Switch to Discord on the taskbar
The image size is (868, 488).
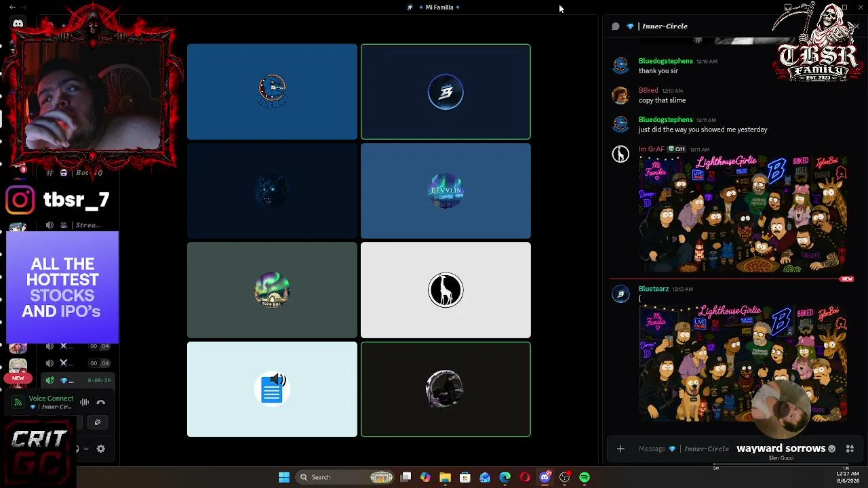[x=545, y=477]
